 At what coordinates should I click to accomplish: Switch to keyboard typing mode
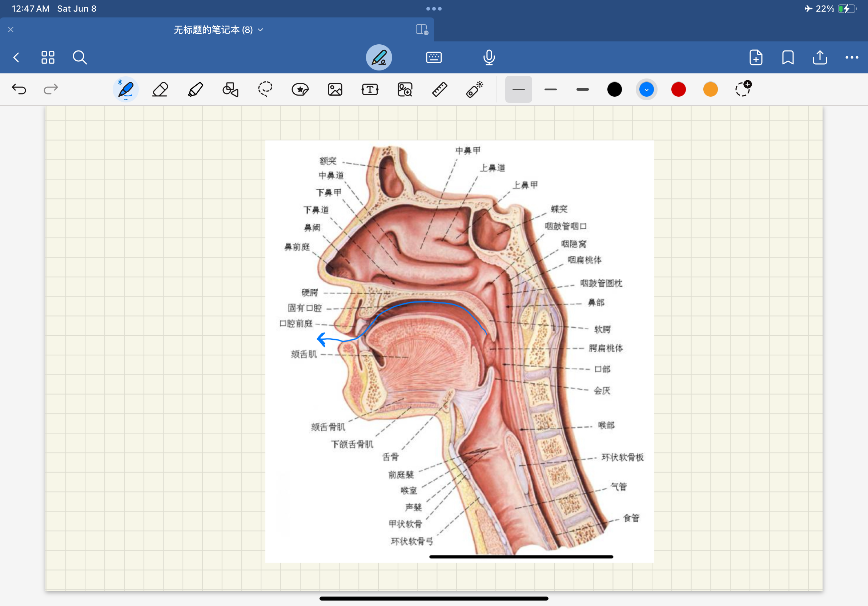coord(434,57)
